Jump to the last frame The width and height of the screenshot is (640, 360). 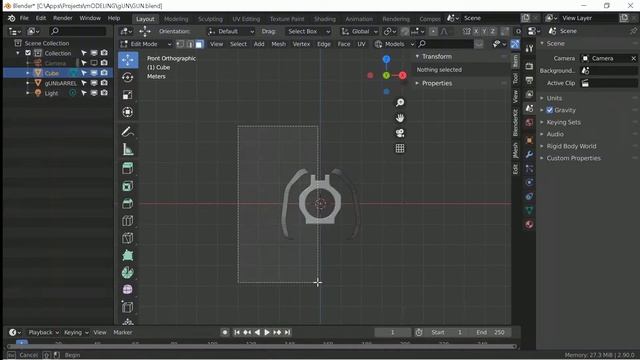pos(287,333)
